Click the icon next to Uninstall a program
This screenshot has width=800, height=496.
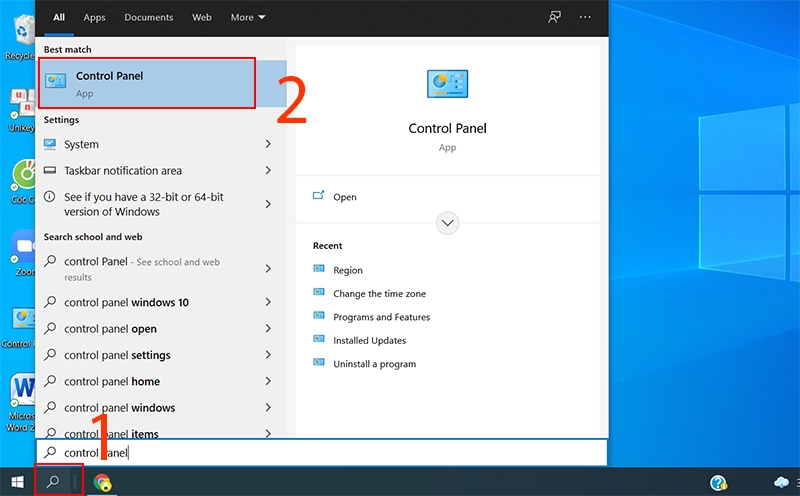[319, 362]
